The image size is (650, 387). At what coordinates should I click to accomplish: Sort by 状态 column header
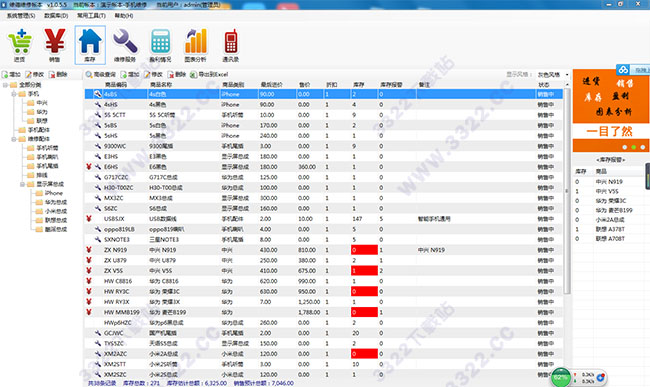pos(544,85)
